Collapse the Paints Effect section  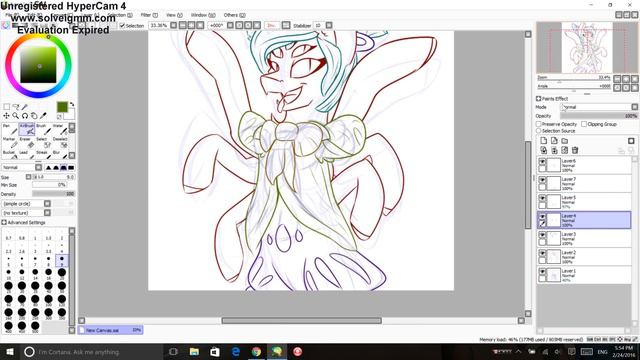(x=538, y=99)
